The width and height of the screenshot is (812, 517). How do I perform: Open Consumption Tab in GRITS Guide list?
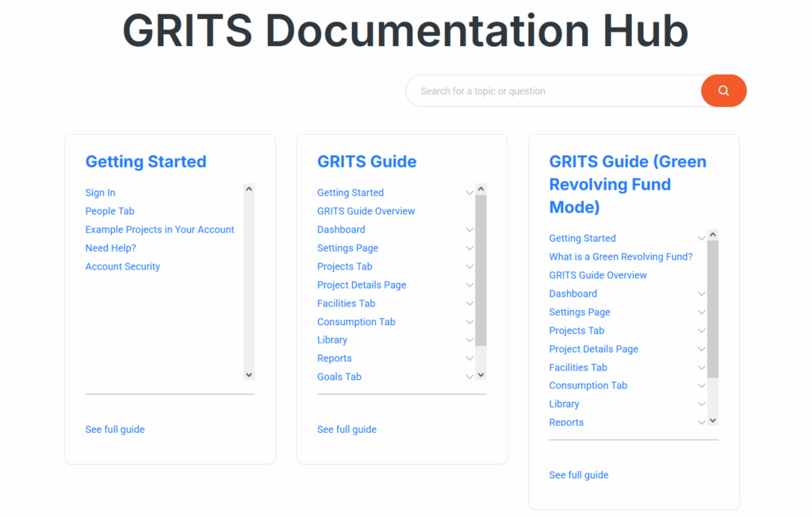tap(355, 322)
